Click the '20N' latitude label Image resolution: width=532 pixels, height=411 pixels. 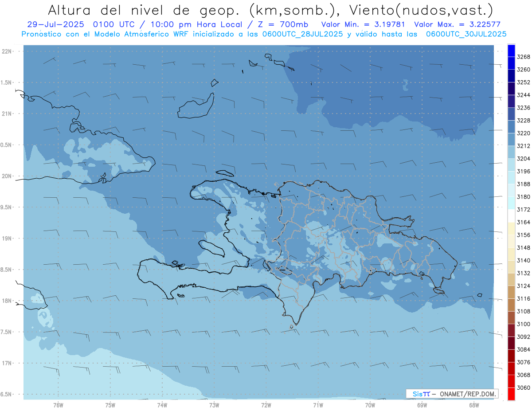[x=7, y=176]
